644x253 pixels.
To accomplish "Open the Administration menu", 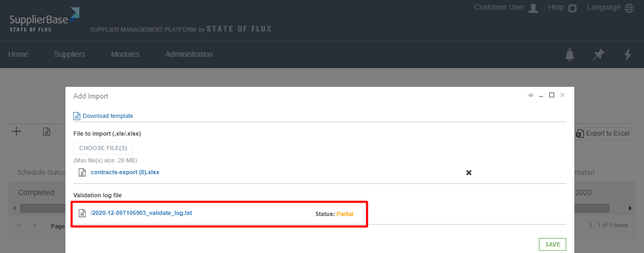I will 189,54.
